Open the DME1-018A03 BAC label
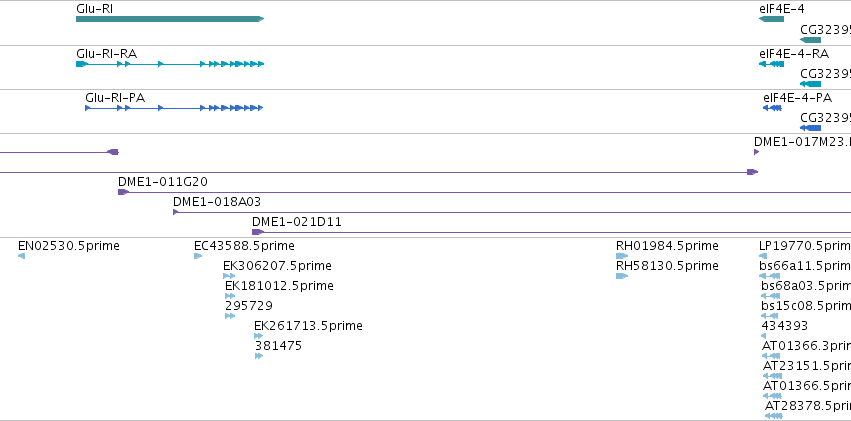This screenshot has height=421, width=851. [217, 202]
